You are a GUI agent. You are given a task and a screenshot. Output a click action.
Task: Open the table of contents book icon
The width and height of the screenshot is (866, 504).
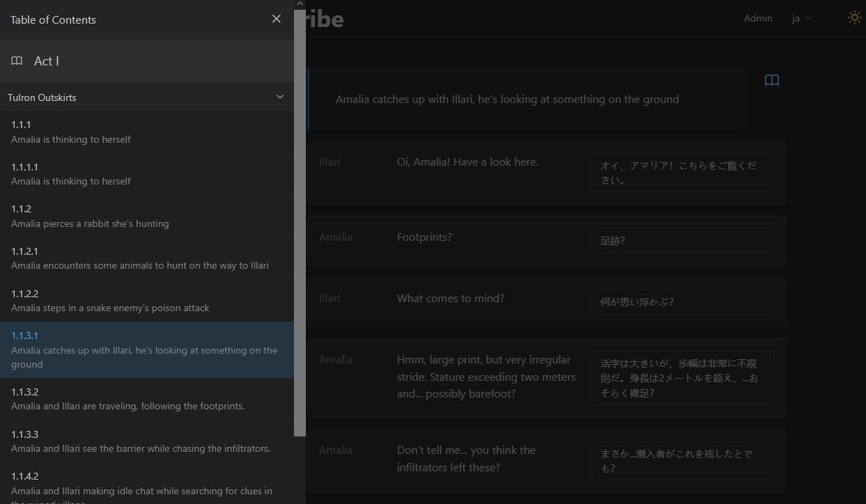click(x=771, y=81)
